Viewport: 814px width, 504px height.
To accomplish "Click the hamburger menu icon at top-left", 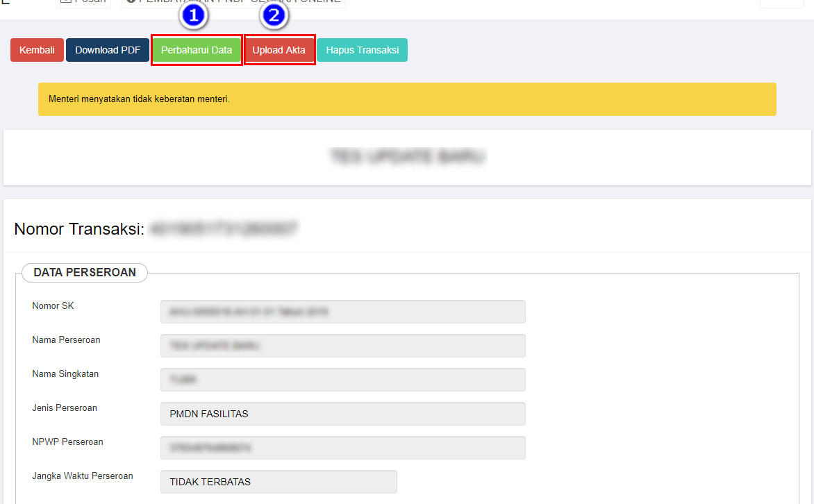I will click(6, 2).
